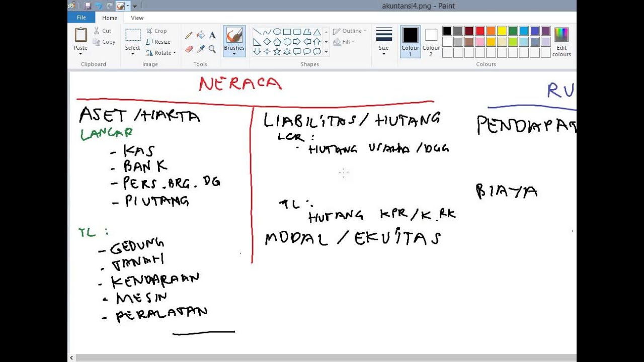Pick the purple colour swatch
This screenshot has height=362, width=644.
coord(545,31)
